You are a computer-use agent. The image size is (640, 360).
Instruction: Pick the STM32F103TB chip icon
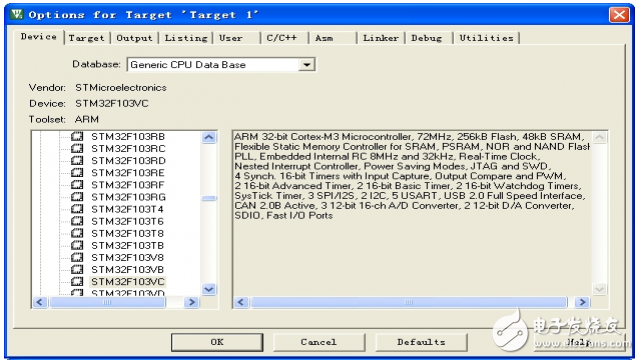click(x=77, y=245)
